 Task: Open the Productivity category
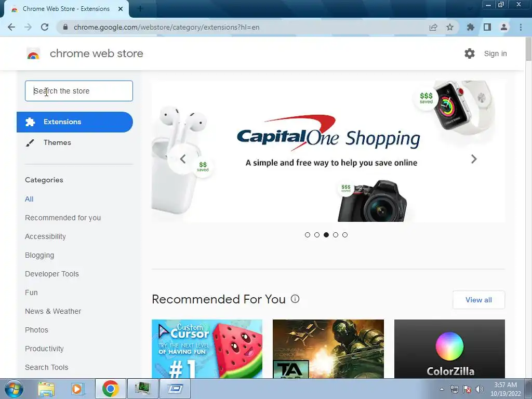pos(45,349)
